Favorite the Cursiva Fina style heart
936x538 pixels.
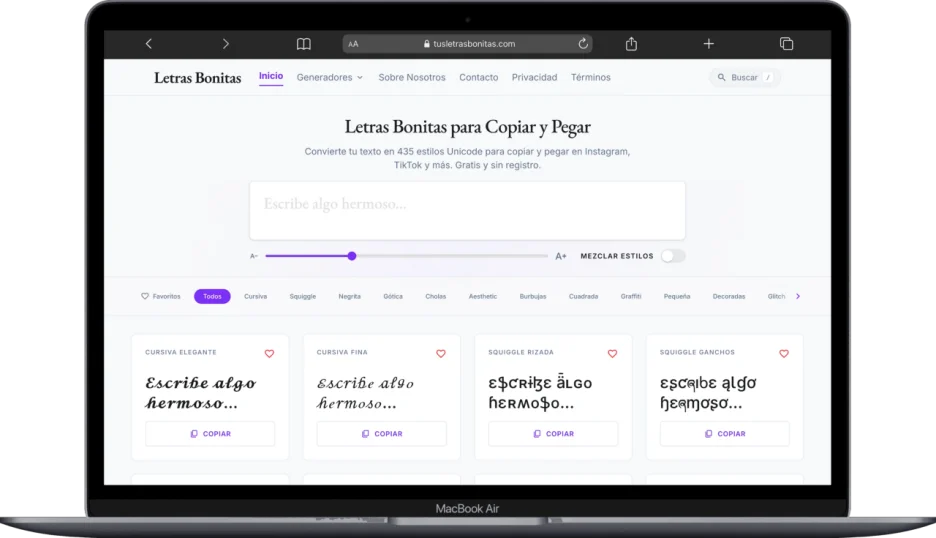[441, 353]
